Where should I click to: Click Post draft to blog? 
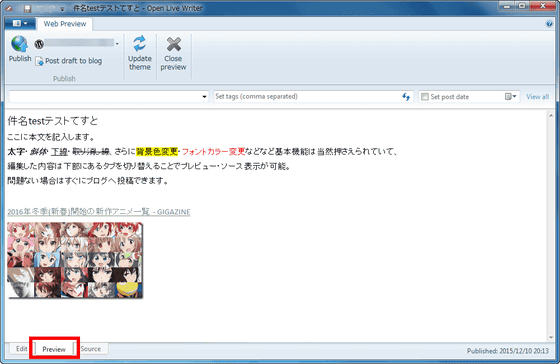point(69,61)
